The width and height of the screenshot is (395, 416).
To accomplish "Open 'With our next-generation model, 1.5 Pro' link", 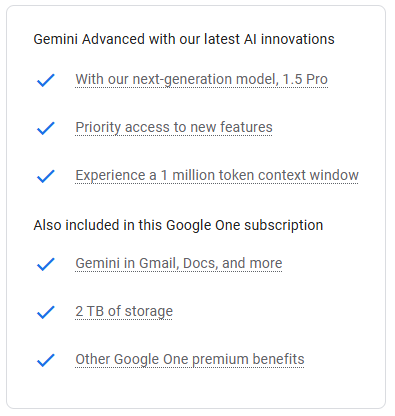I will click(x=201, y=79).
